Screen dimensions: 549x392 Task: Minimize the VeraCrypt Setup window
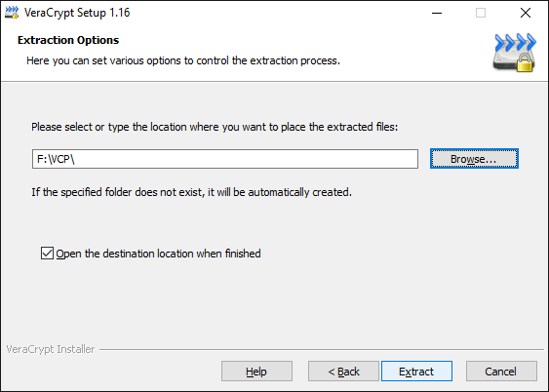(x=437, y=13)
